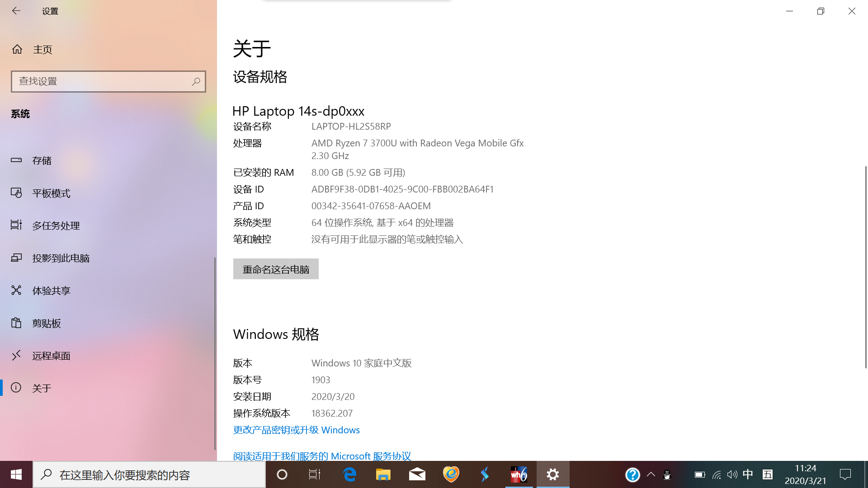Viewport: 868px width, 488px height.
Task: Select version number 1903
Action: coord(321,380)
